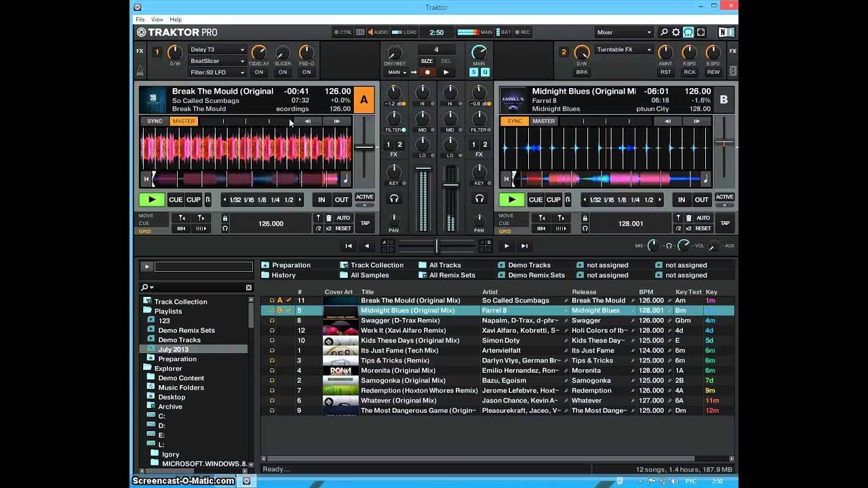This screenshot has width=868, height=488.
Task: Move grid right icon on Deck B
Action: [x=561, y=218]
